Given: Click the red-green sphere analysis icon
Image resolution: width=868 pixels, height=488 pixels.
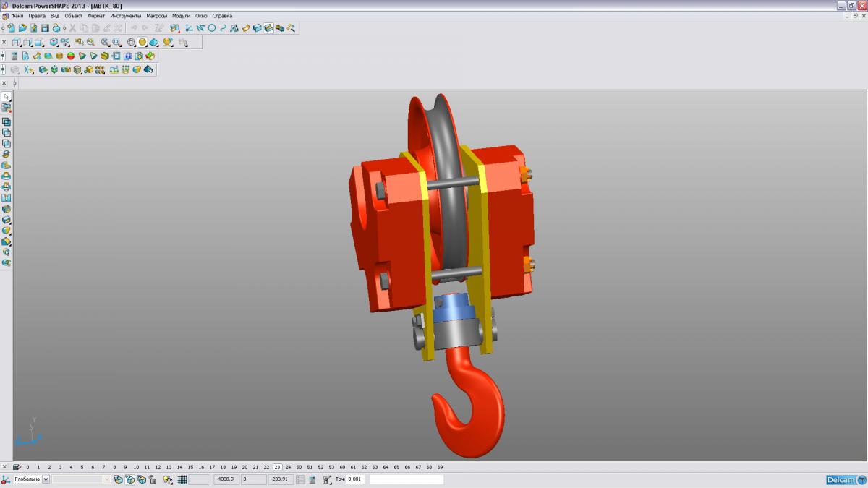Looking at the screenshot, I should click(71, 56).
